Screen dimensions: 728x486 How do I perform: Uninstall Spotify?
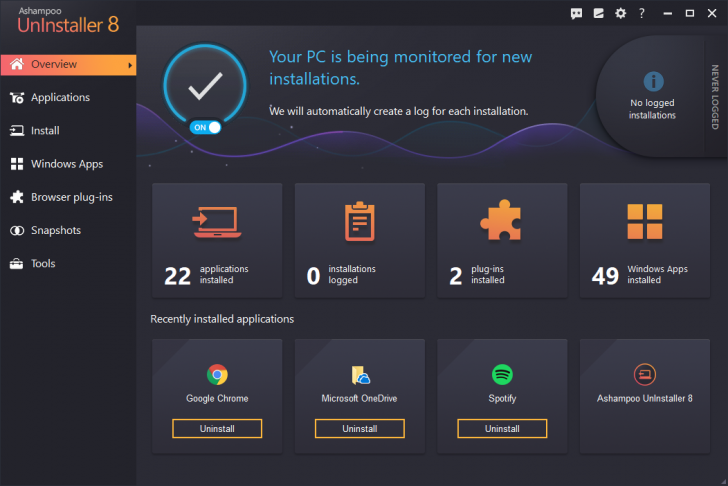pos(502,428)
